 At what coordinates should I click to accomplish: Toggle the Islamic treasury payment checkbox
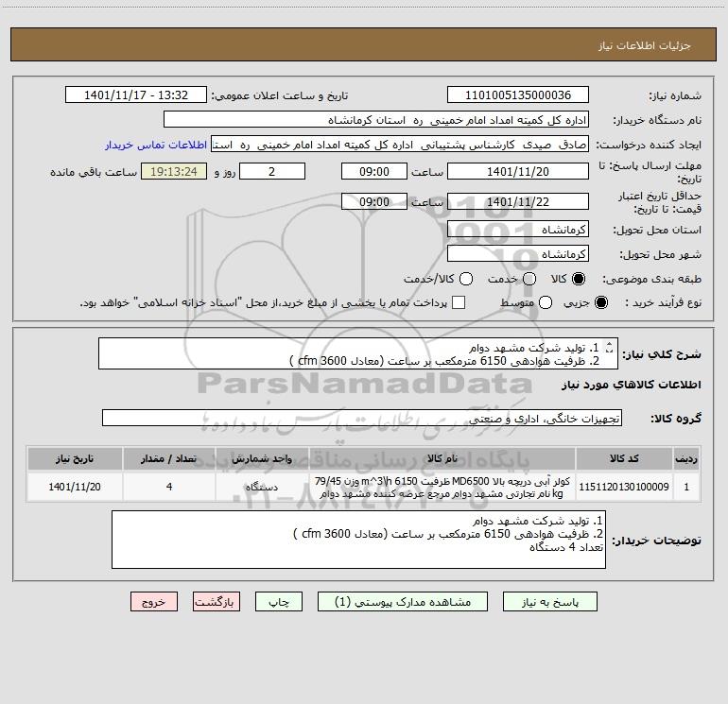coord(459,302)
